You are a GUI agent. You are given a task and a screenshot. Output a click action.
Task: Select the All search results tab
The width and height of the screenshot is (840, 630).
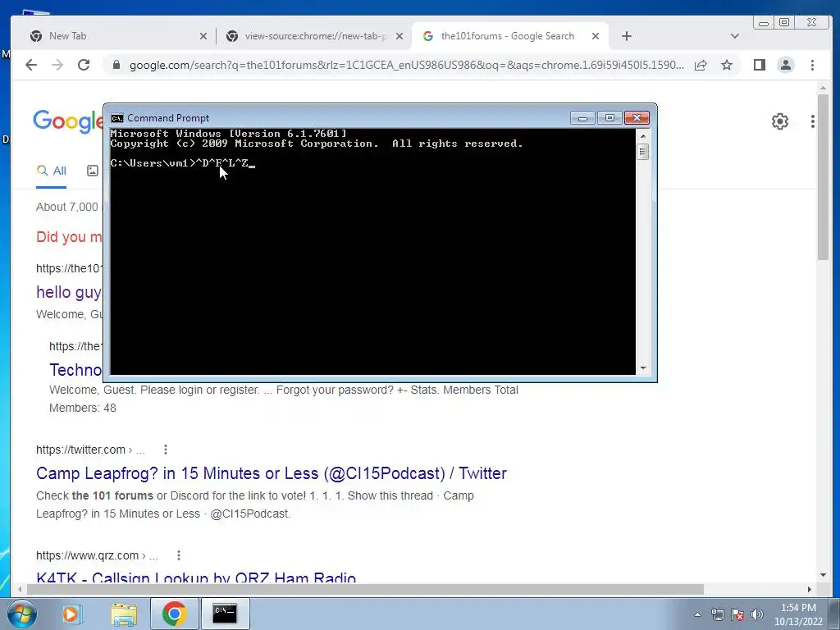coord(52,171)
